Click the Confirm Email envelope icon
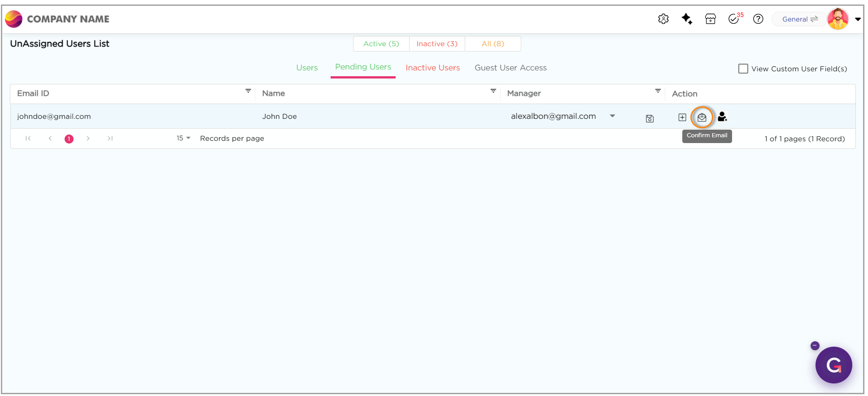 pos(702,117)
